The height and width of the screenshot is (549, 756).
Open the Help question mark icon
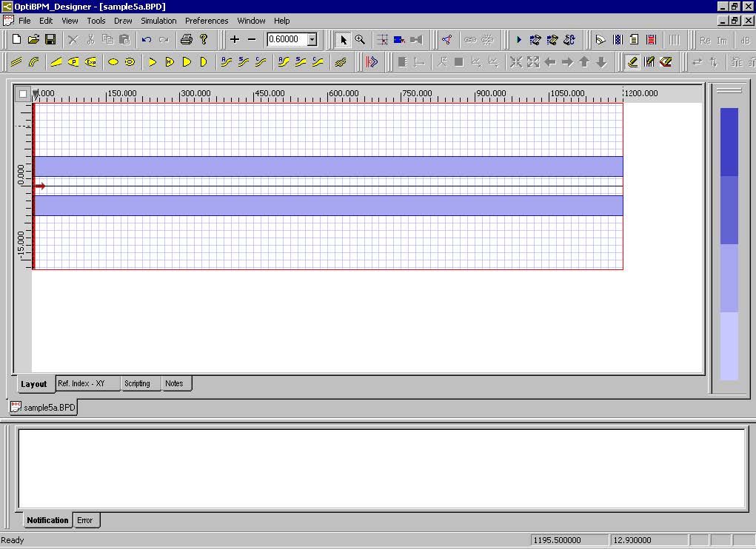click(x=203, y=39)
